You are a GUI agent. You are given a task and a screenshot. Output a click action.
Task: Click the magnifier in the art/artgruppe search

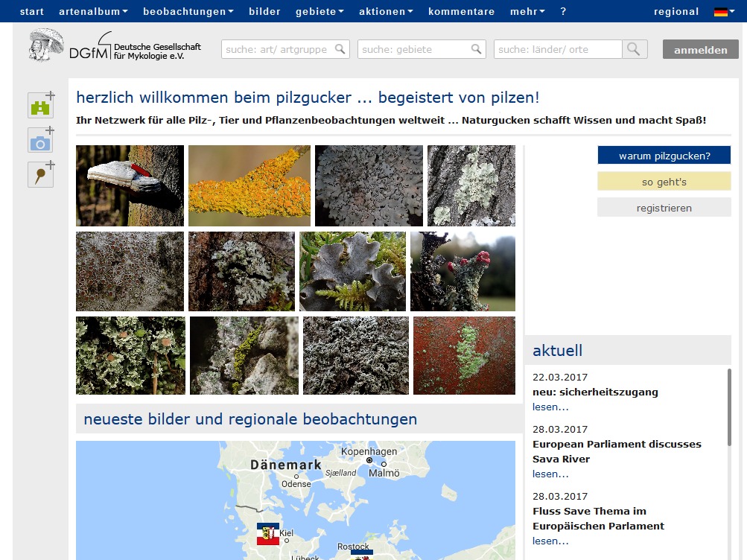pos(340,49)
